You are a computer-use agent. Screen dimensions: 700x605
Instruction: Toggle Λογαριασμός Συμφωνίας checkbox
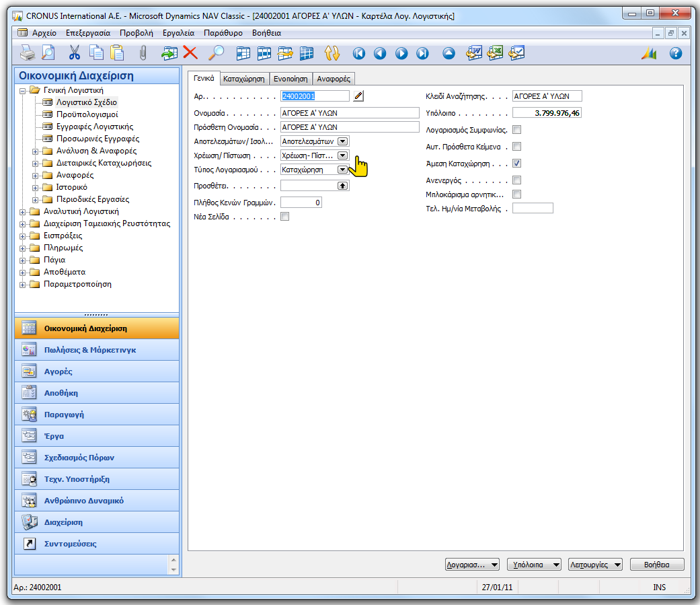tap(516, 130)
